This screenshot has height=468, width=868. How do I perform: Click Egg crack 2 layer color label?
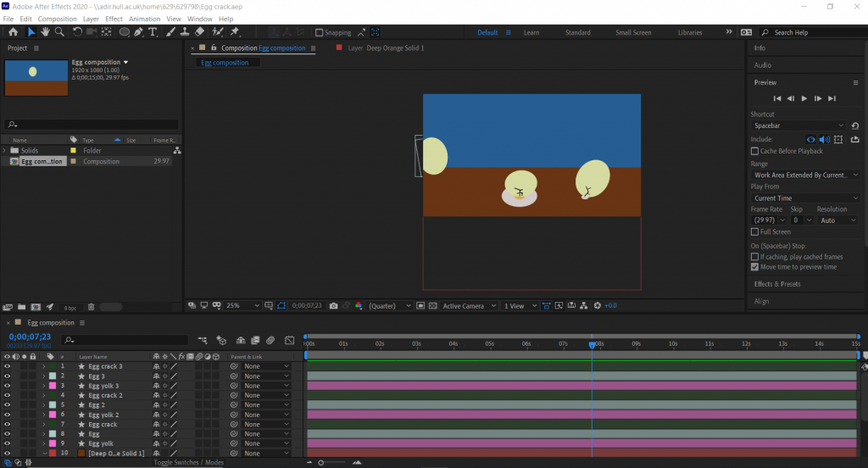point(52,395)
